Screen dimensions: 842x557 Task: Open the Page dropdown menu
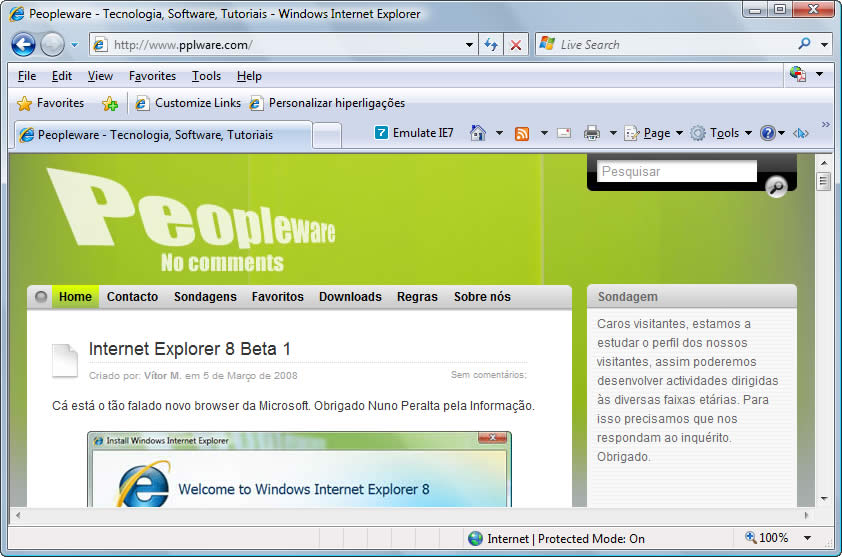click(654, 133)
